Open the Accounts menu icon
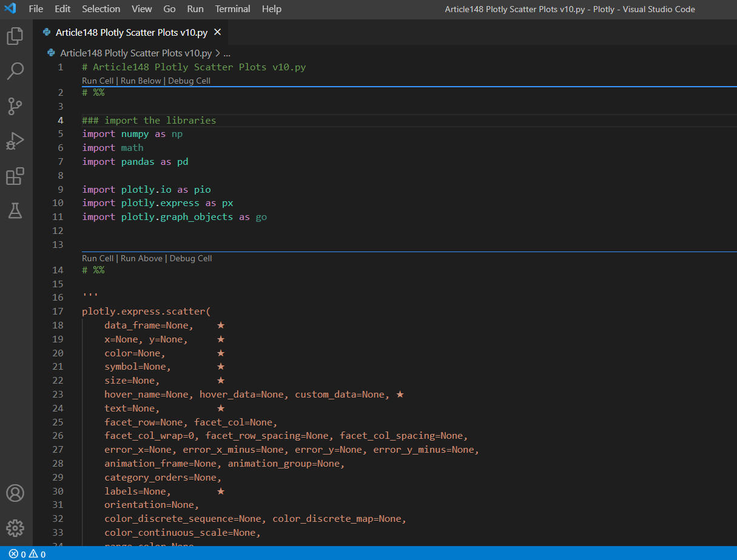Viewport: 737px width, 560px height. [15, 493]
